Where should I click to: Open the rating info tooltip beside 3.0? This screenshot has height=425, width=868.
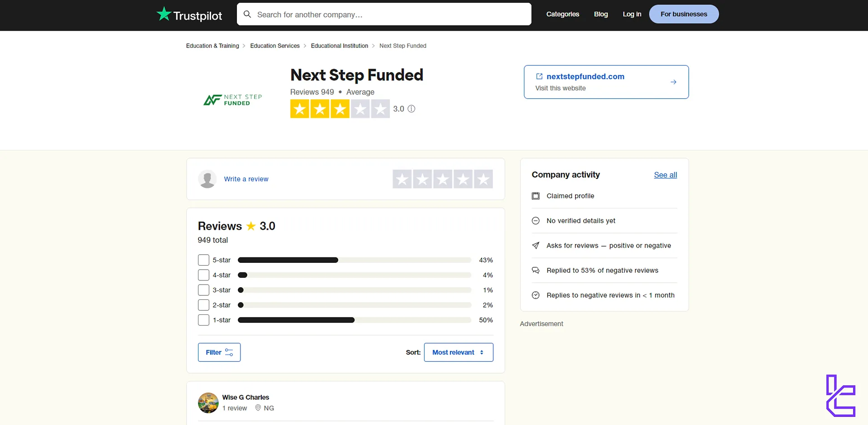(x=411, y=109)
